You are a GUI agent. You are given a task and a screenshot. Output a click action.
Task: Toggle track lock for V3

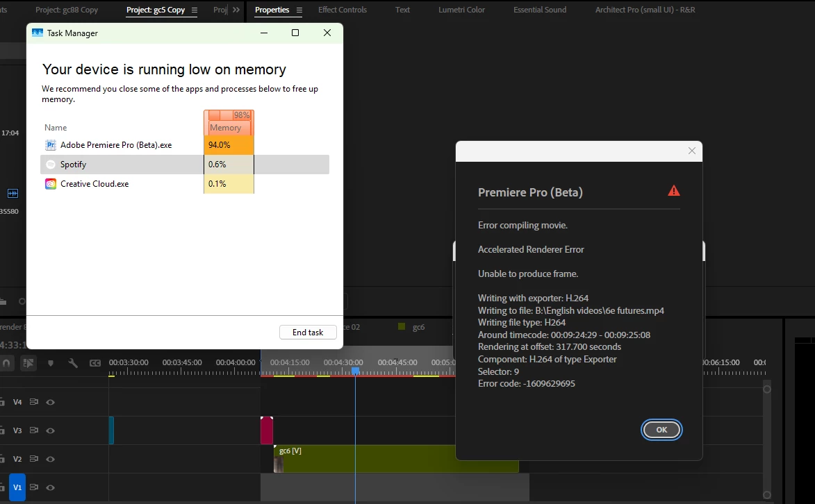[x=2, y=430]
